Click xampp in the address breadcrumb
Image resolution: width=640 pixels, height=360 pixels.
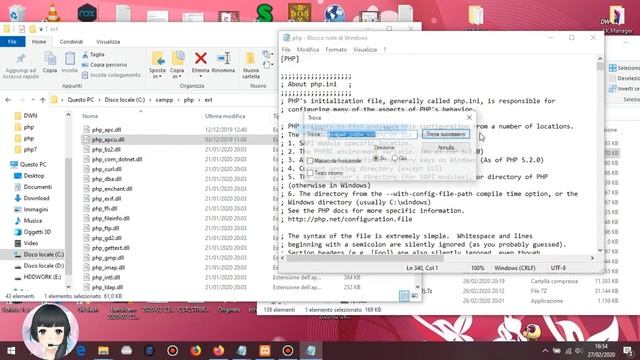(x=164, y=100)
